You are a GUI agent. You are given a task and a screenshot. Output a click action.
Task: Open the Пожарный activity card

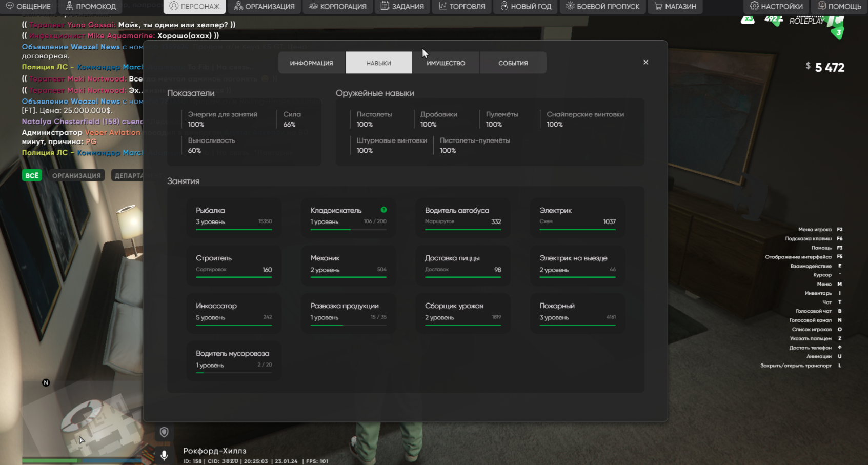577,313
